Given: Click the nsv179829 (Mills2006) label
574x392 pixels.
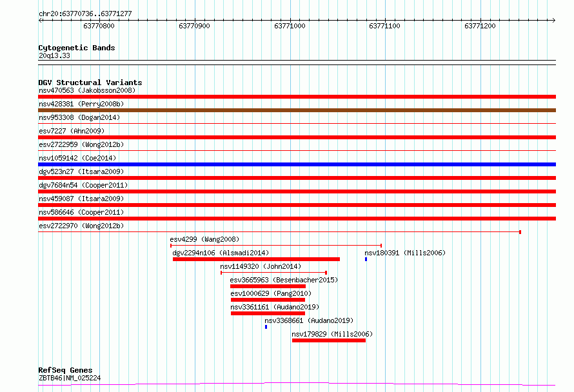Looking at the screenshot, I should pyautogui.click(x=332, y=334).
